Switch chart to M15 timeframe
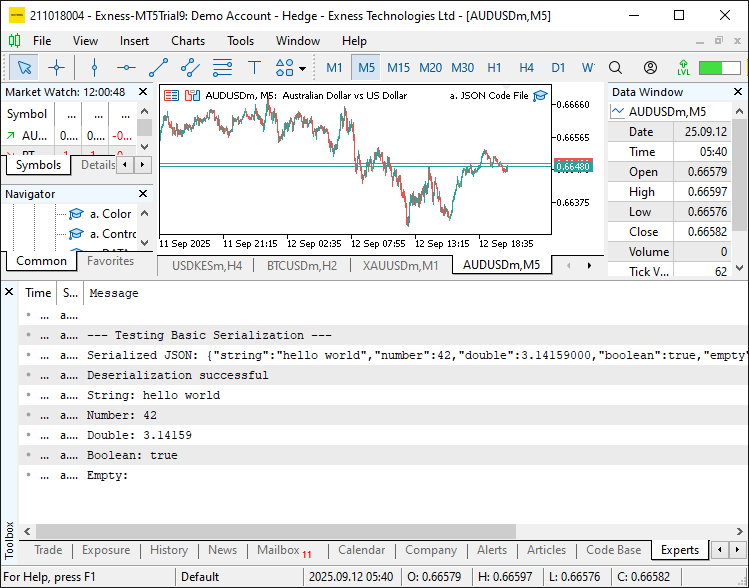749x588 pixels. click(398, 67)
